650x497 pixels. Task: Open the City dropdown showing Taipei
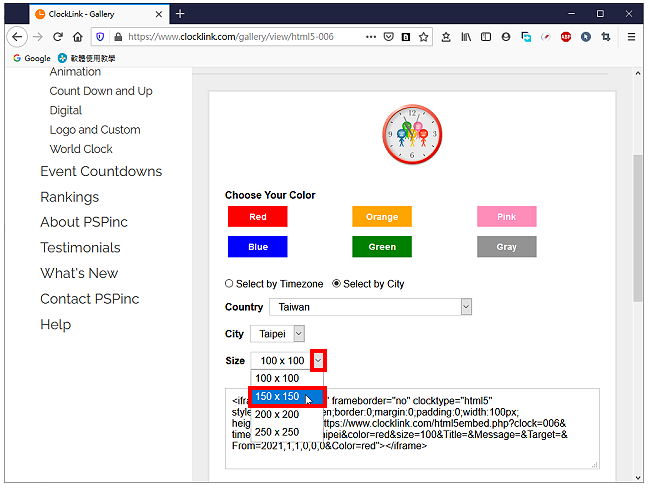[x=277, y=334]
